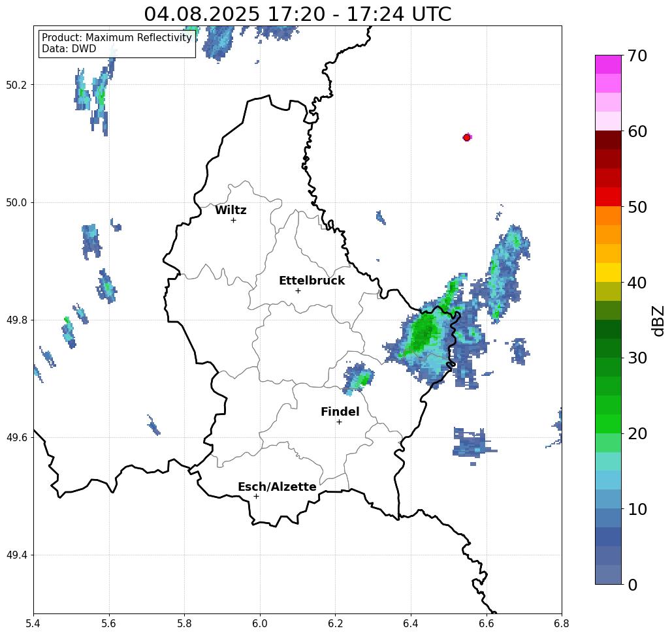Click the 60 tick on the colorbar
Viewport: 672px width, 635px height.
637,131
